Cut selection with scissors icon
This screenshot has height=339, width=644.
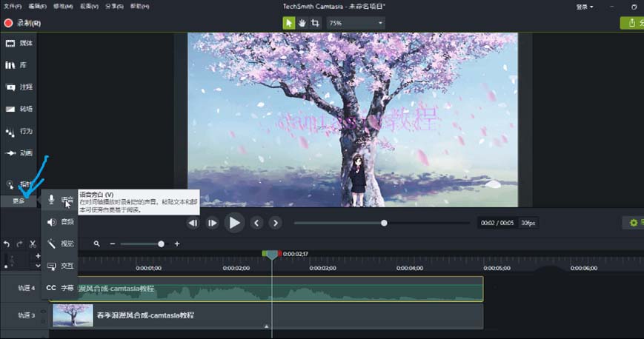coord(33,244)
